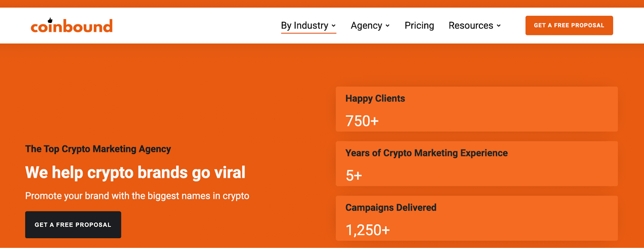Click the coinbound logo
644x248 pixels.
pyautogui.click(x=72, y=26)
